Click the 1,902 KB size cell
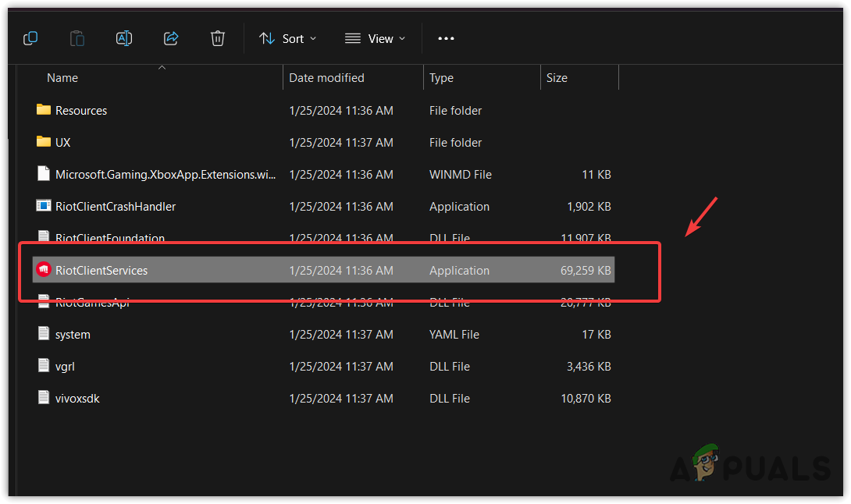The image size is (851, 504). [589, 207]
